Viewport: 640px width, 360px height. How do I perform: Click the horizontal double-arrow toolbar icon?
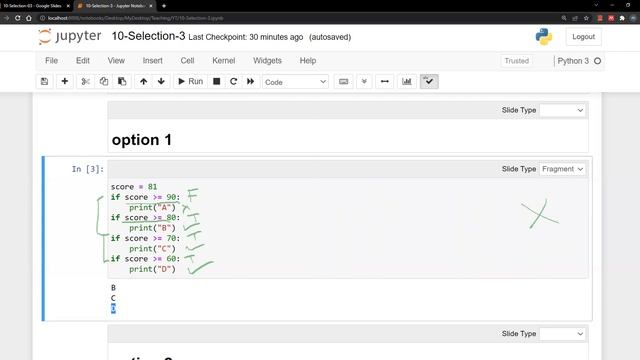coord(384,81)
